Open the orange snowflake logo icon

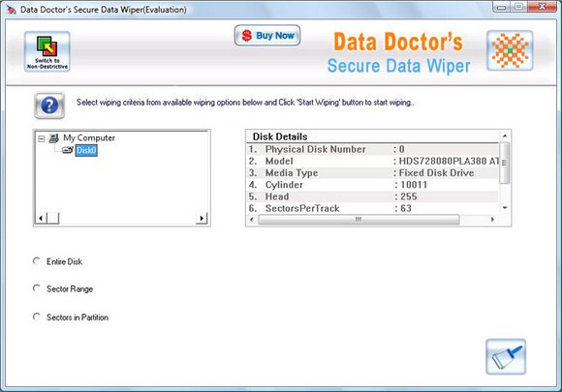510,50
